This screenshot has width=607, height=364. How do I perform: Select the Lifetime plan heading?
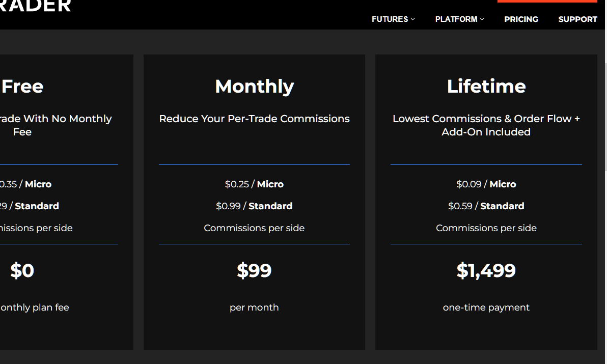pyautogui.click(x=486, y=86)
